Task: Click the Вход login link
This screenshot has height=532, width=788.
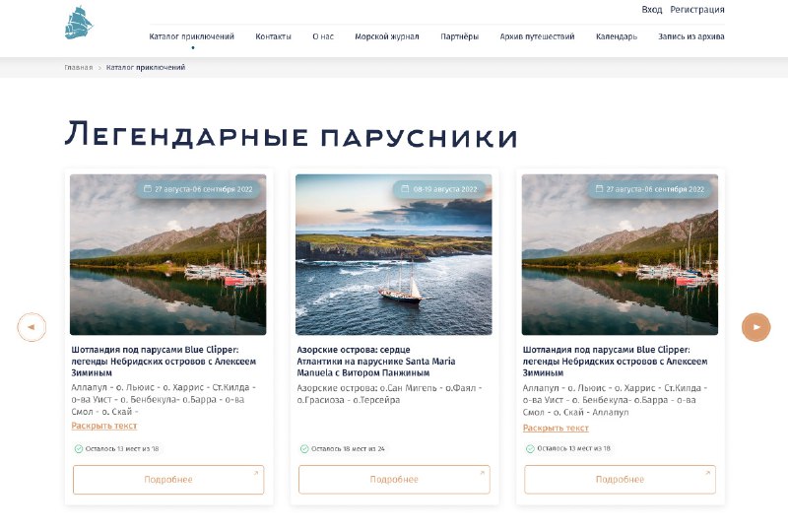Action: pos(651,10)
